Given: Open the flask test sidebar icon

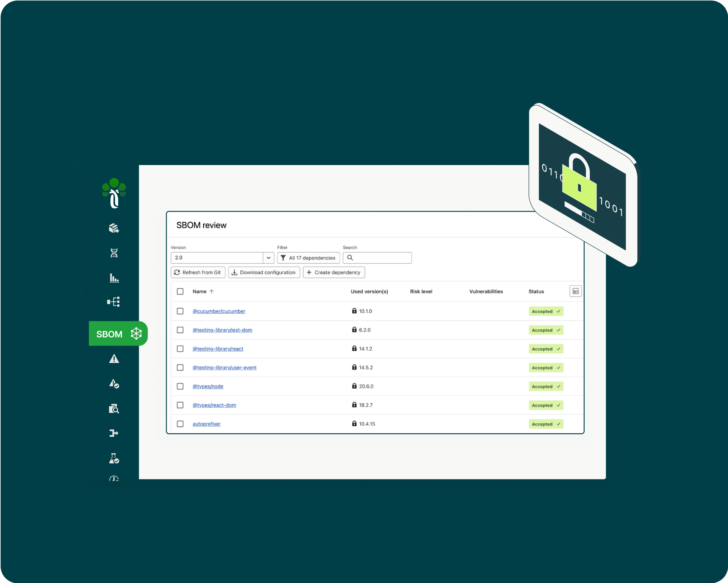Looking at the screenshot, I should point(114,458).
